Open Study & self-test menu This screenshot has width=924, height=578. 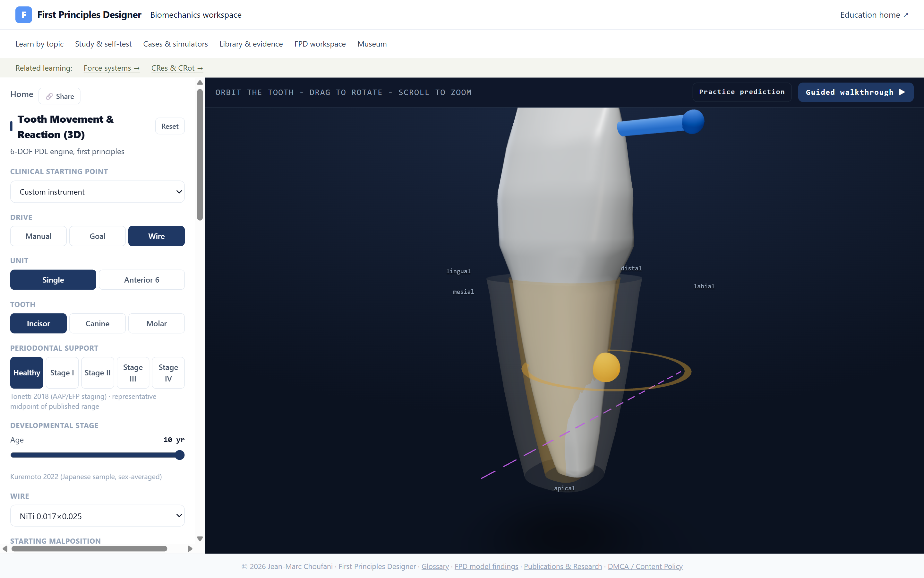[103, 44]
